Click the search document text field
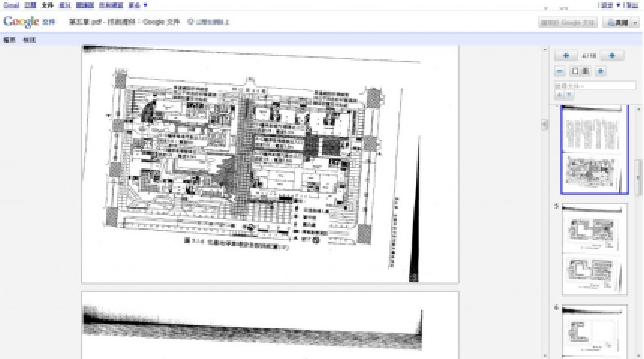This screenshot has height=359, width=644. pos(594,86)
